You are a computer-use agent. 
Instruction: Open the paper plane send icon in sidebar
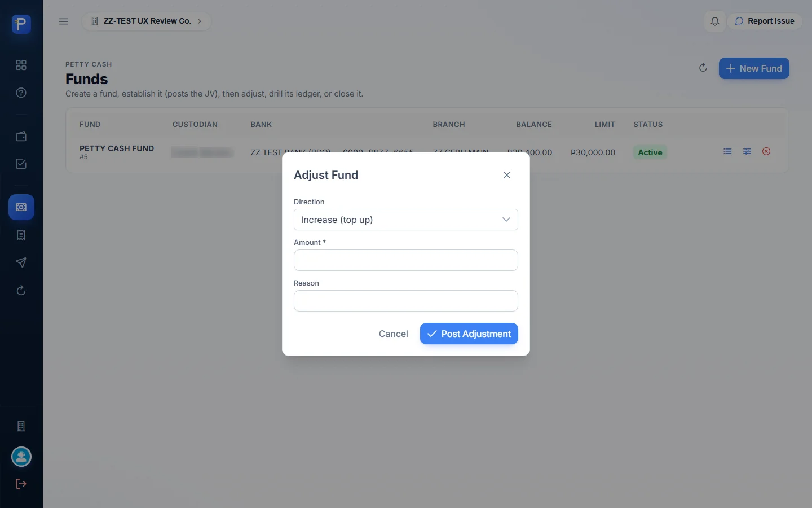click(21, 262)
